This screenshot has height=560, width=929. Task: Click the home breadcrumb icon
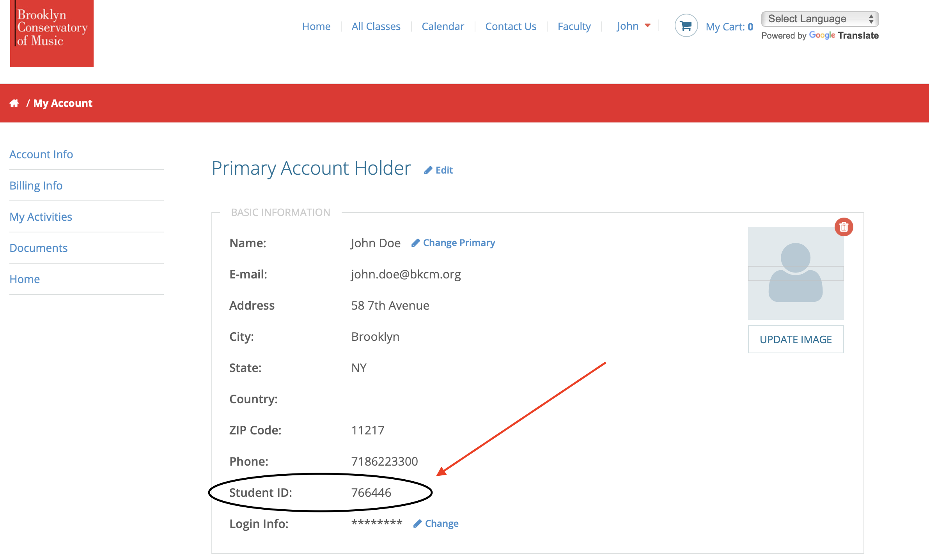click(x=14, y=103)
